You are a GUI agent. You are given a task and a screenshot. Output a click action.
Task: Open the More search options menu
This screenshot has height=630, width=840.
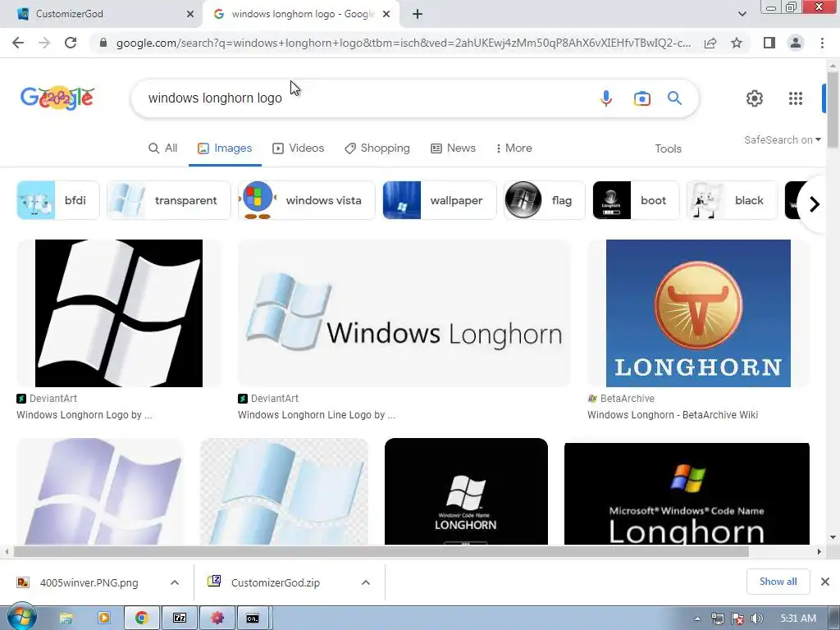[x=514, y=148]
